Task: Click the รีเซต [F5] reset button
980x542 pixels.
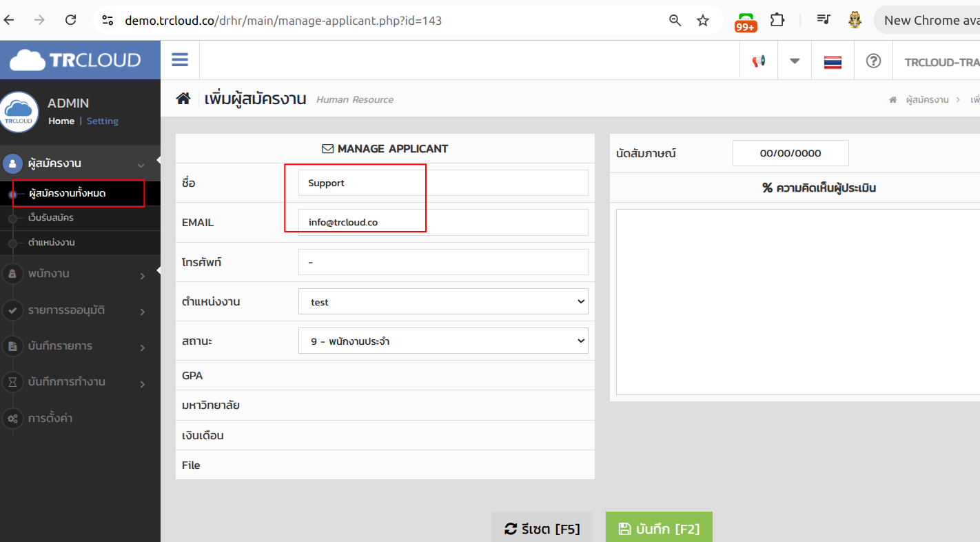Action: pos(542,529)
